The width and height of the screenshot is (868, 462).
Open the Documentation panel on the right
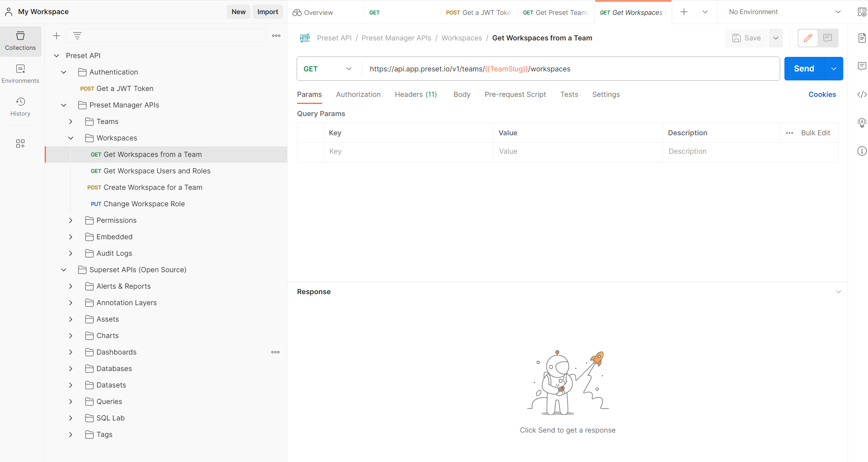(x=862, y=38)
